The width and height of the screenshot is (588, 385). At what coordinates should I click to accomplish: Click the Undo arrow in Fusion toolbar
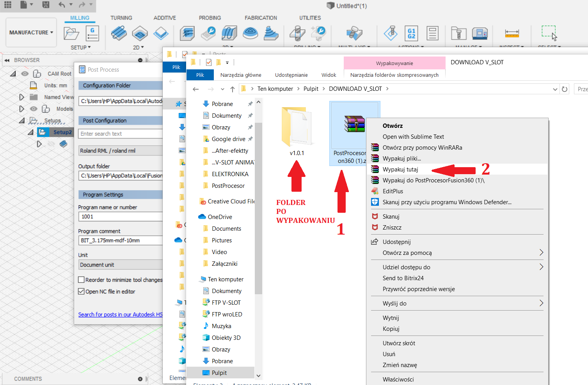(62, 5)
